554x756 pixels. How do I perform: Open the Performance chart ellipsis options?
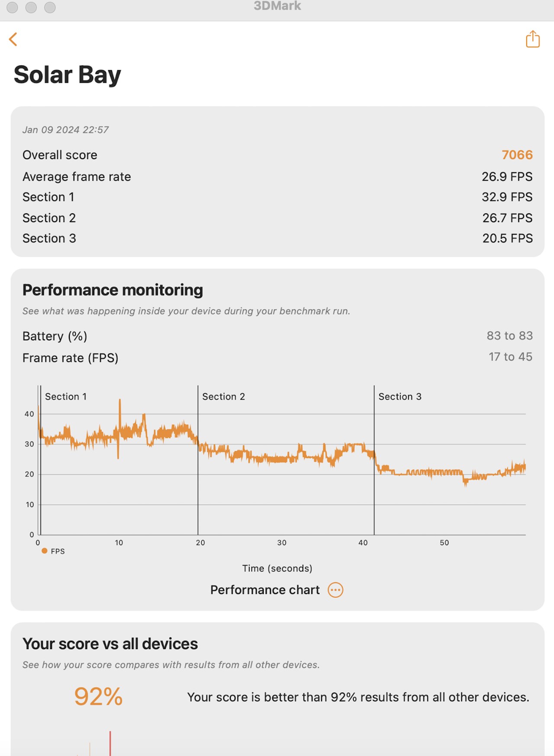tap(335, 590)
